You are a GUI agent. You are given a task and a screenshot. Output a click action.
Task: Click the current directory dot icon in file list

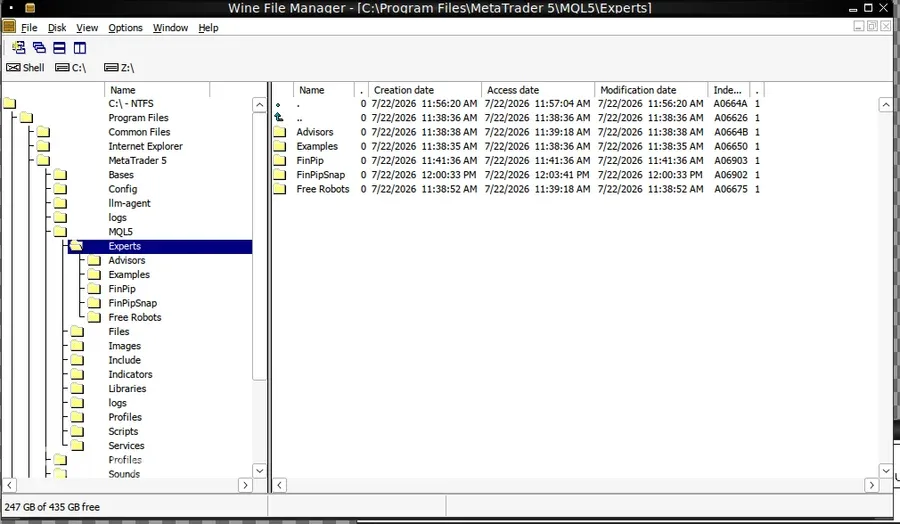[278, 104]
